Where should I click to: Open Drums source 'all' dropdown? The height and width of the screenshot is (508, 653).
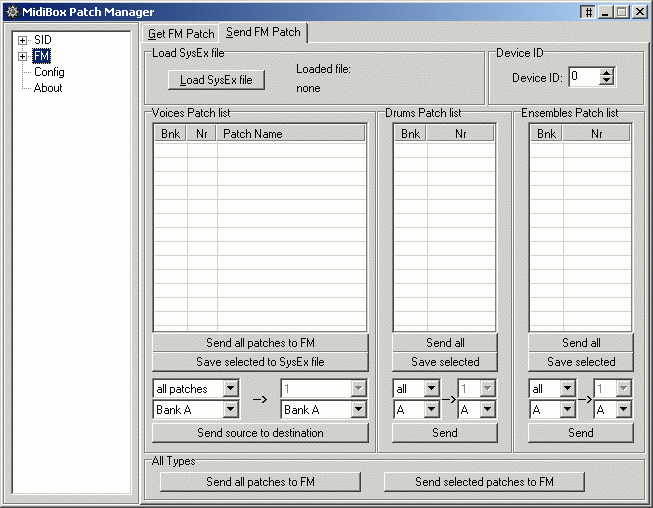tap(431, 388)
